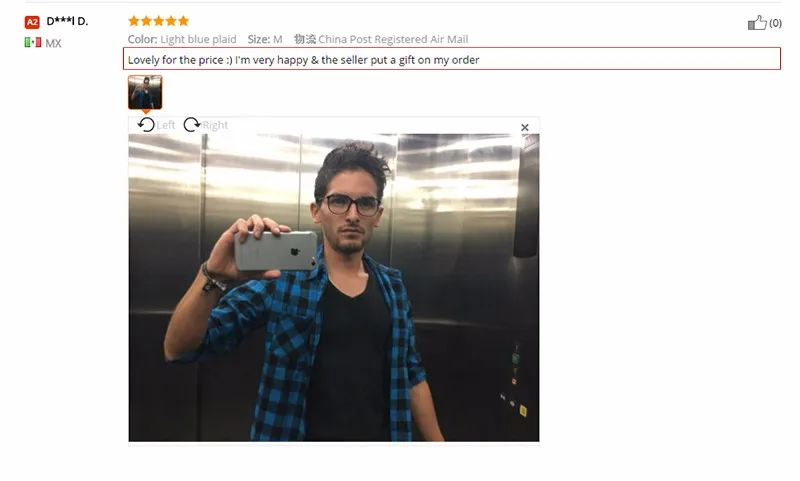Click the 'Left' rotate label
Viewport: 800px width, 481px height.
(x=166, y=125)
